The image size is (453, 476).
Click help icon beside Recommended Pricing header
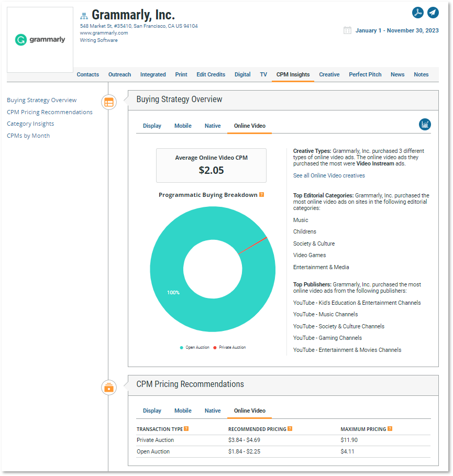coord(290,429)
